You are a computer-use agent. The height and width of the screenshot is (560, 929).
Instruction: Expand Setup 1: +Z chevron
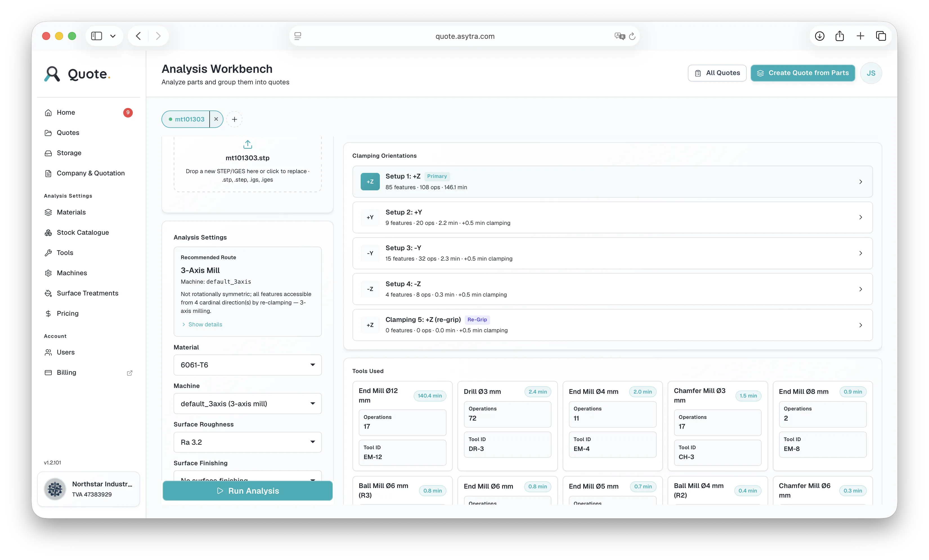[x=861, y=182]
